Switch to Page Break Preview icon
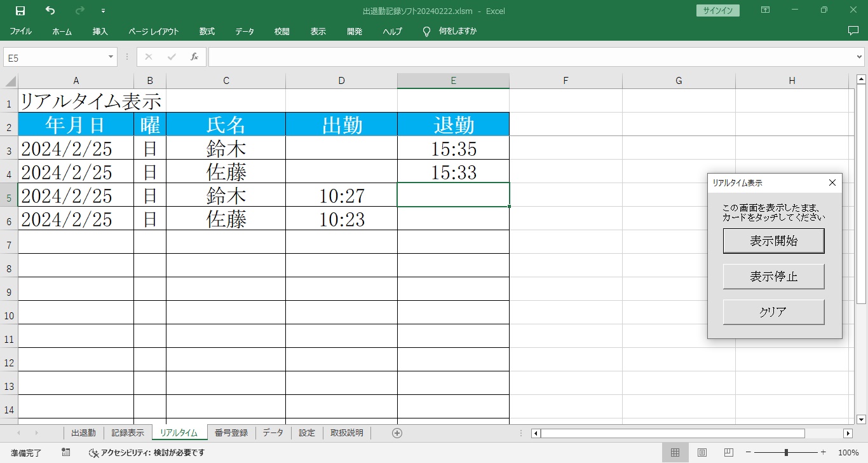The height and width of the screenshot is (463, 868). tap(729, 453)
